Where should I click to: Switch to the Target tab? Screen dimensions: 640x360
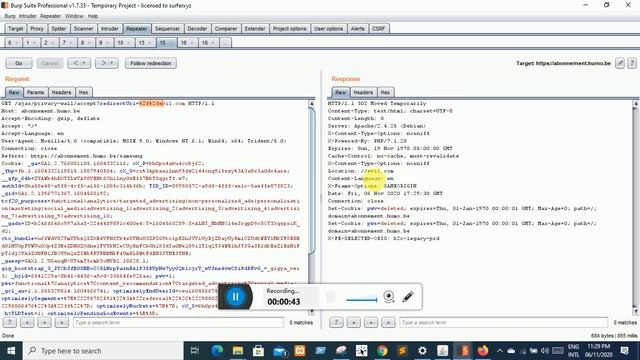(x=16, y=29)
